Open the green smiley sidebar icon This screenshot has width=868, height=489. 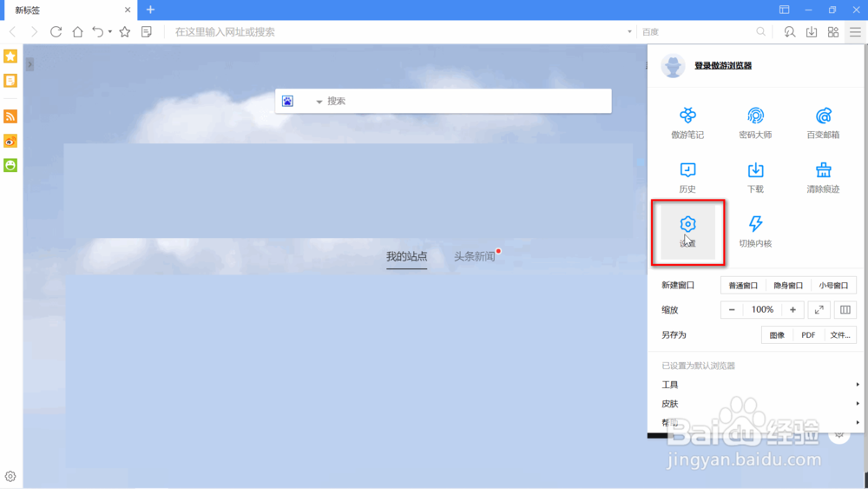click(10, 165)
